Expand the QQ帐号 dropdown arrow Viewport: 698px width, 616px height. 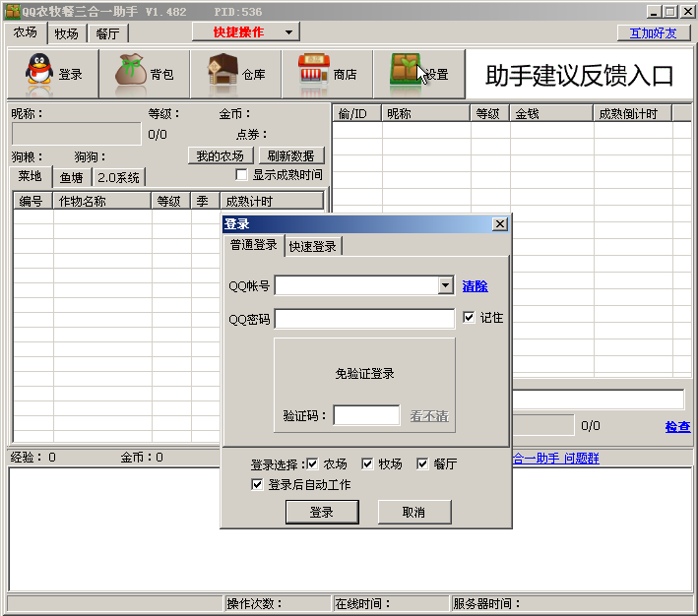click(x=445, y=285)
